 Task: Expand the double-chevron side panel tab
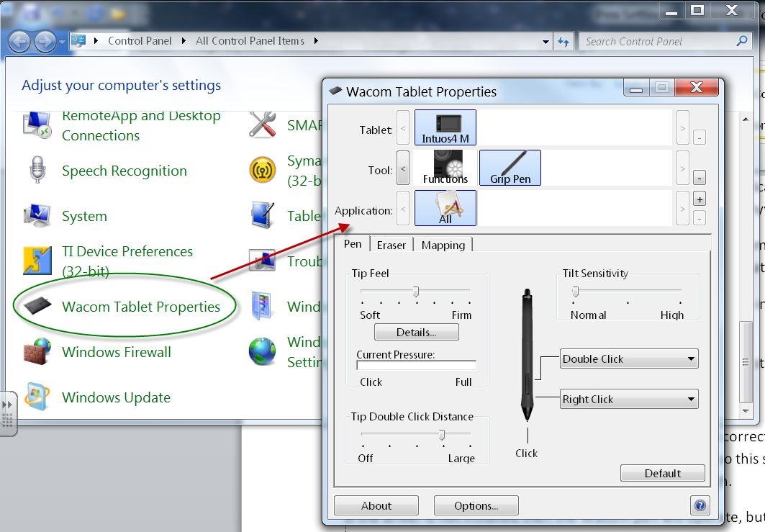(x=7, y=413)
